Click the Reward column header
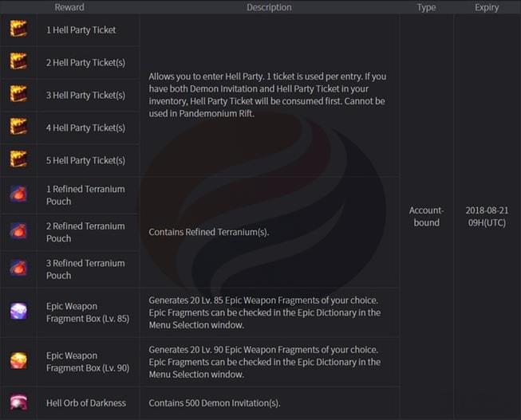521x420 pixels. (69, 7)
